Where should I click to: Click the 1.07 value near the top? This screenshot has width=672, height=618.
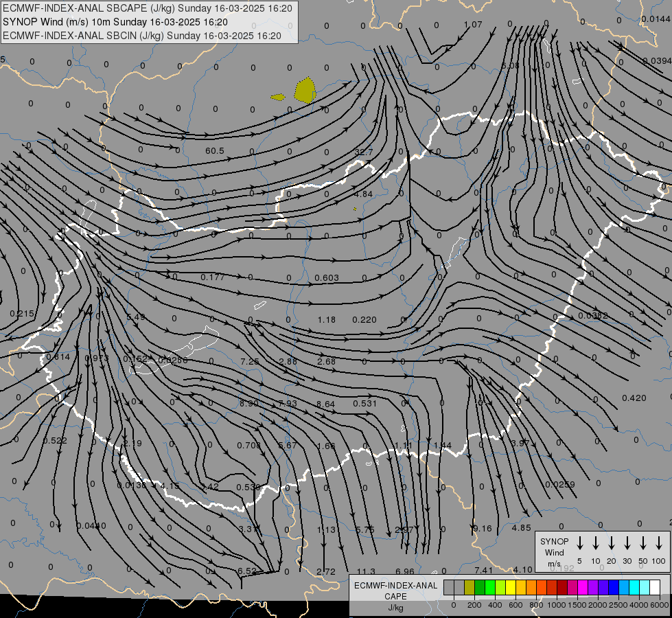pyautogui.click(x=473, y=25)
